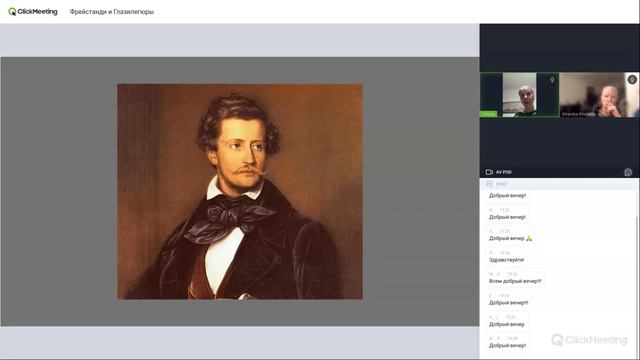The width and height of the screenshot is (640, 360).
Task: Click the portrait painting on the shared slide
Action: pos(240,191)
